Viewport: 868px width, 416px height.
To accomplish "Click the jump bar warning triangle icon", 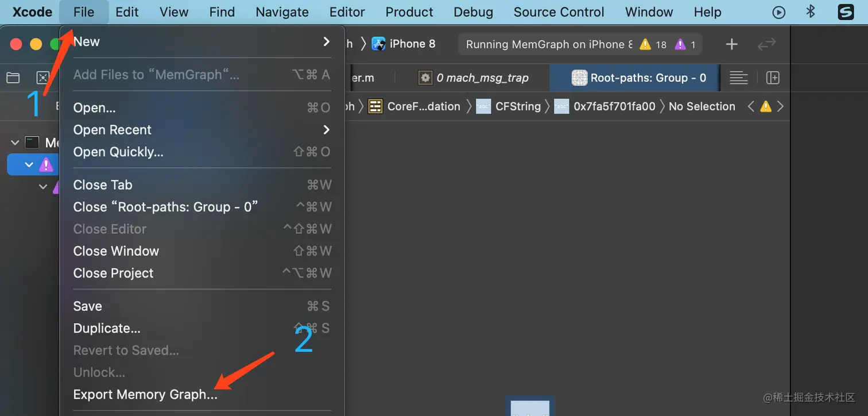I will (x=766, y=106).
